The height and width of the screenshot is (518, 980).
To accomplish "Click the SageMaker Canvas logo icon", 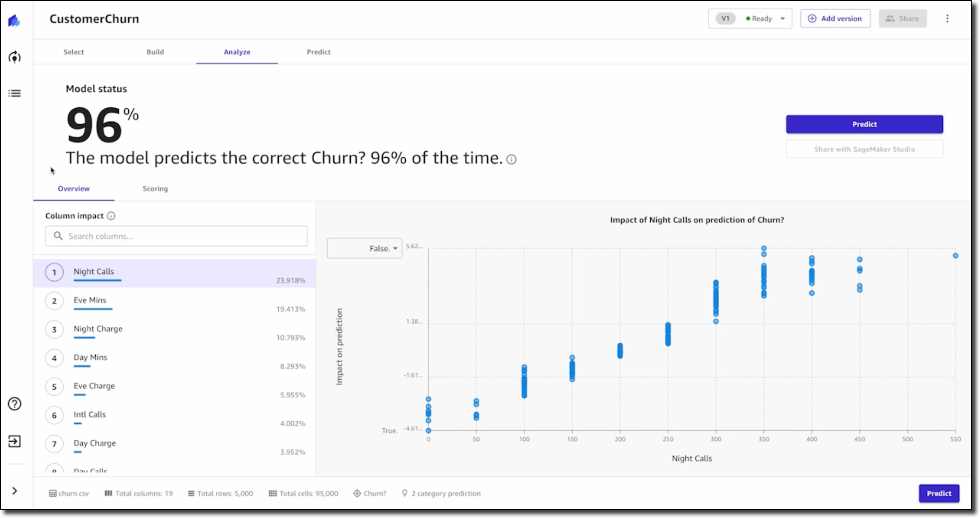I will click(14, 21).
